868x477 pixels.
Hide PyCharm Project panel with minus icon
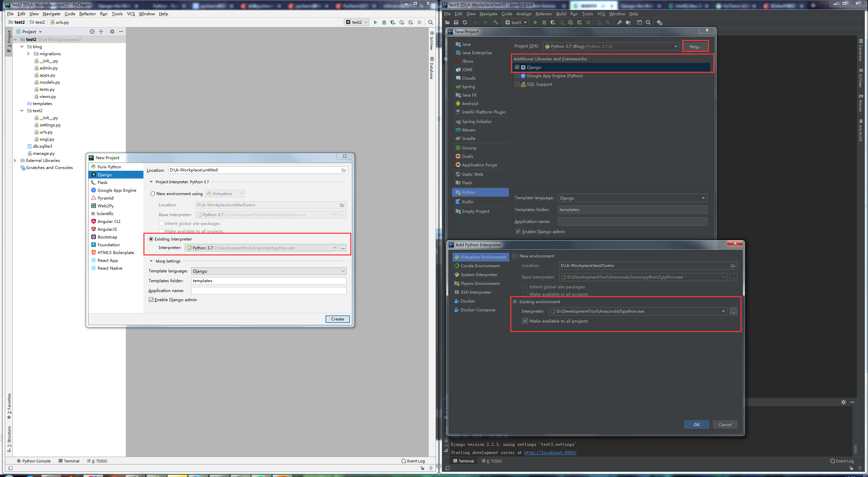pos(121,32)
